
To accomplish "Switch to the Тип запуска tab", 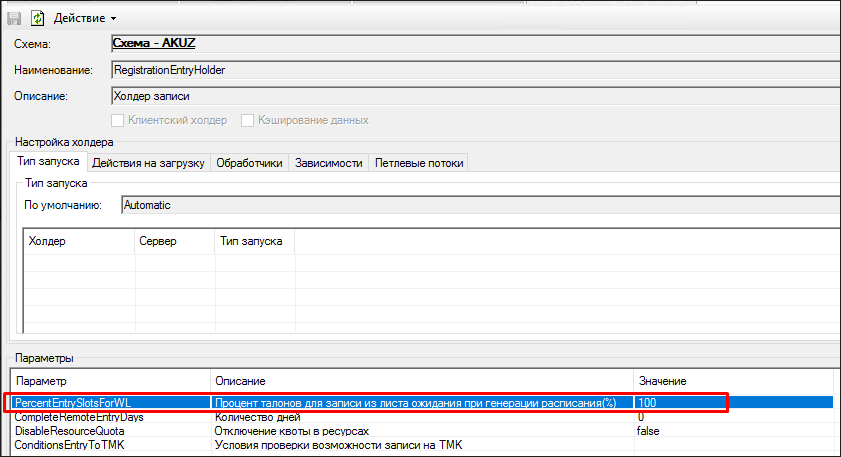I will pos(46,162).
